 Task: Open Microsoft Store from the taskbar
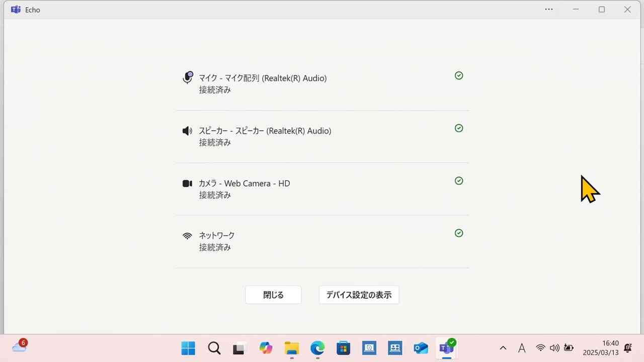343,348
